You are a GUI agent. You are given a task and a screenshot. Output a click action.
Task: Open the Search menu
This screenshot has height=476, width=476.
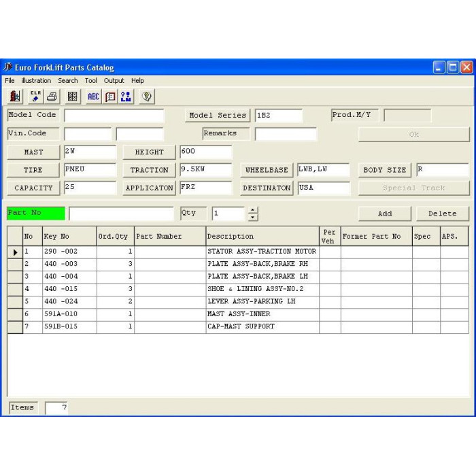pyautogui.click(x=68, y=81)
